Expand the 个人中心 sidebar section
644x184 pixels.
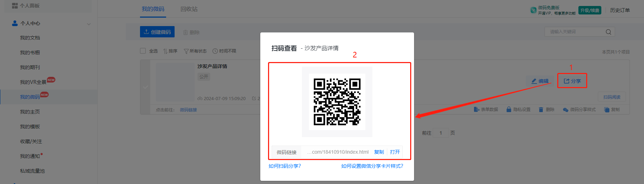(x=89, y=24)
